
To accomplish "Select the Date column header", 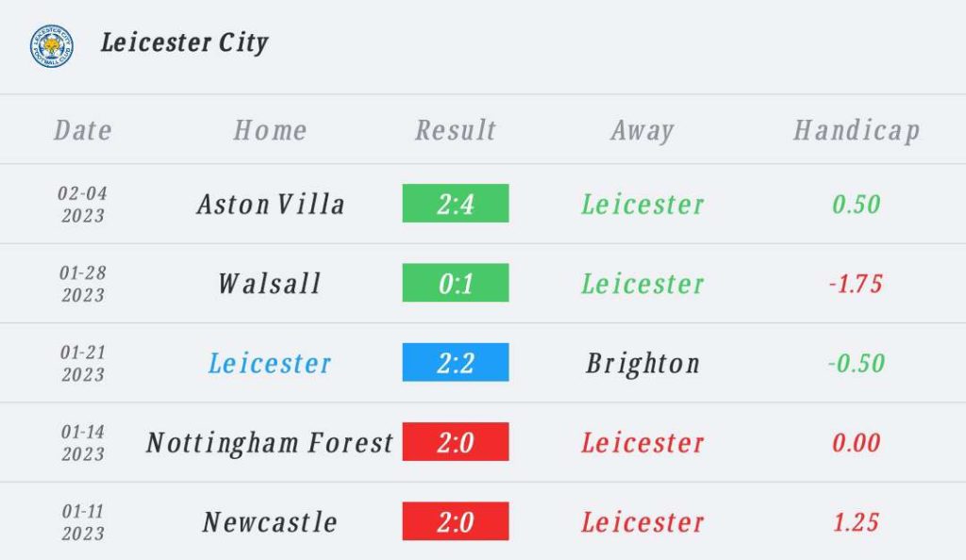I will [x=83, y=130].
